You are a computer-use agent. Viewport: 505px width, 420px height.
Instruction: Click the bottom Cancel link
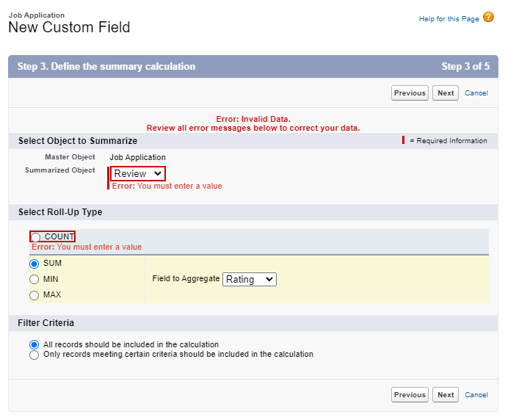[476, 395]
